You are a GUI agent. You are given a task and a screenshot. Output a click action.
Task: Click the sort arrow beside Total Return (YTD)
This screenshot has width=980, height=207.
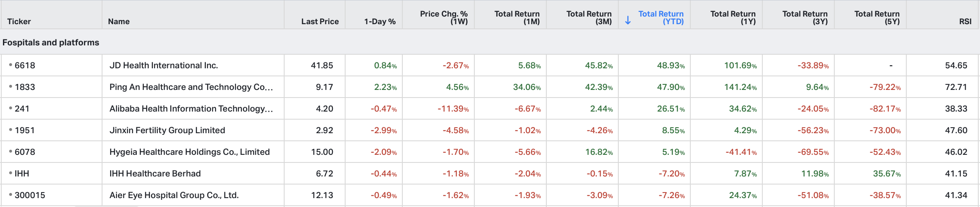(628, 20)
